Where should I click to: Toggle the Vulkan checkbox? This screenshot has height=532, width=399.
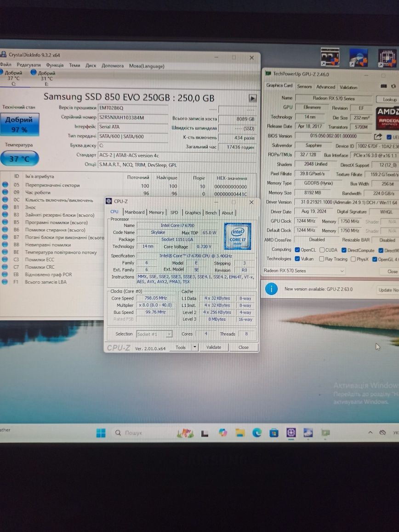297,259
